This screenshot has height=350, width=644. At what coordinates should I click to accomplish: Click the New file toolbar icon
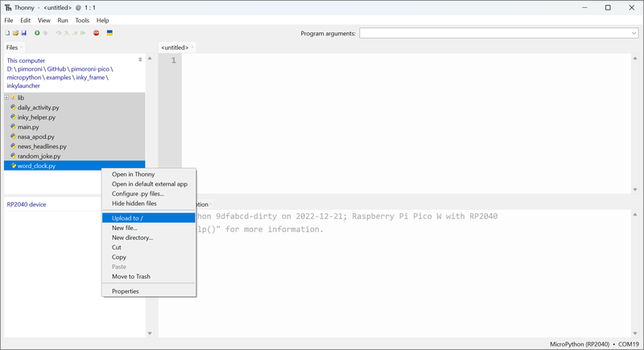[8, 33]
